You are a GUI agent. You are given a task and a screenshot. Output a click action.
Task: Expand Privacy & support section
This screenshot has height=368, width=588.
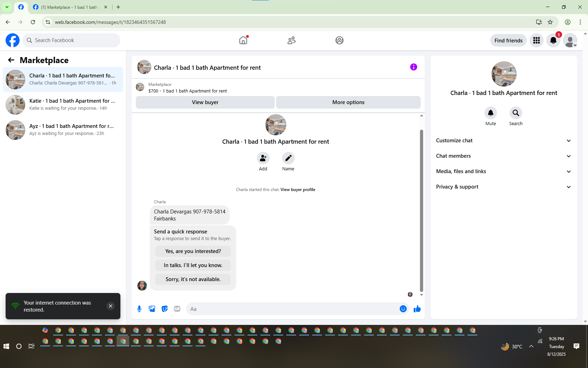[504, 187]
